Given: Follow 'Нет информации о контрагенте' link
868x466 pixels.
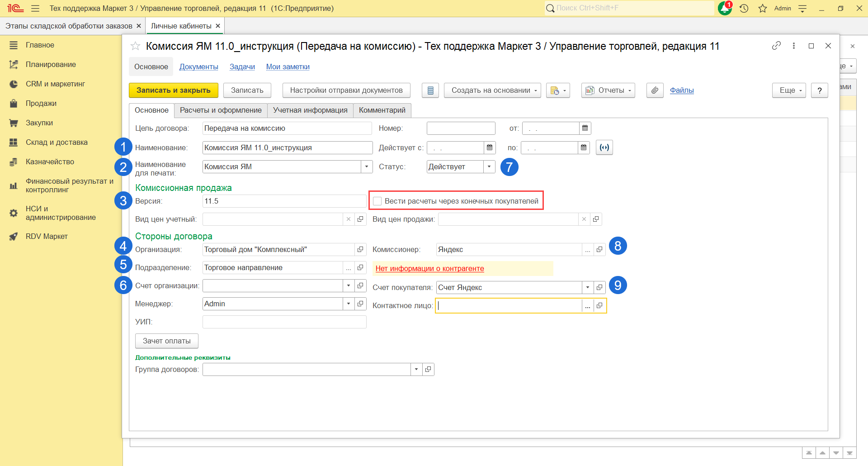Looking at the screenshot, I should pyautogui.click(x=429, y=268).
